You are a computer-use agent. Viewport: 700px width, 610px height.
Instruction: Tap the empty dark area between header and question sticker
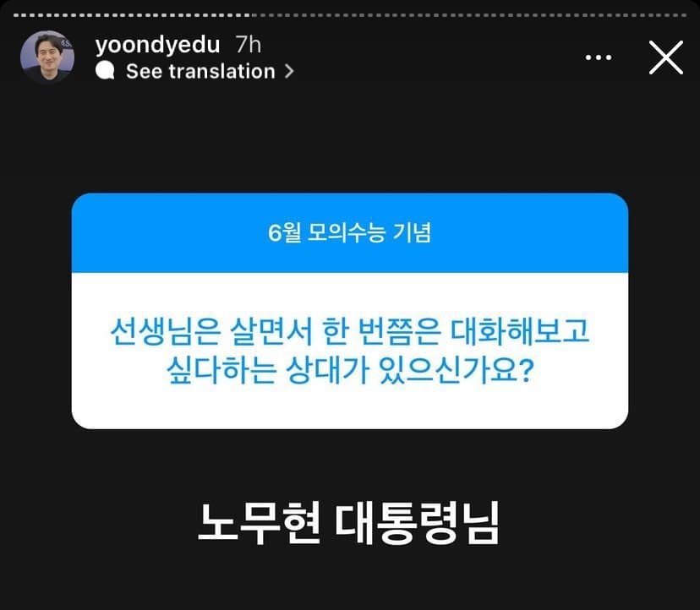(349, 139)
